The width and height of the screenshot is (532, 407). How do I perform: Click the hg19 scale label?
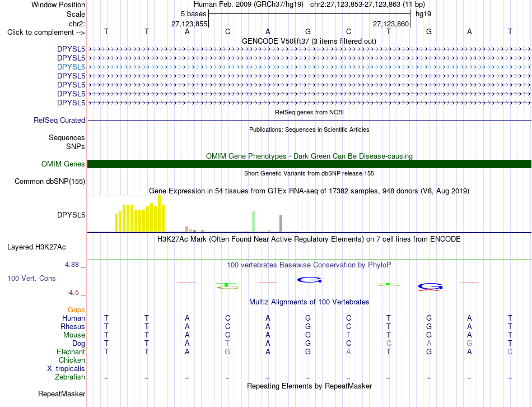[423, 14]
